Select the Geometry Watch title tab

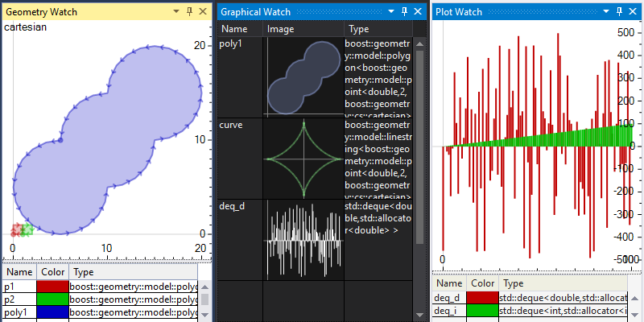[x=41, y=12]
